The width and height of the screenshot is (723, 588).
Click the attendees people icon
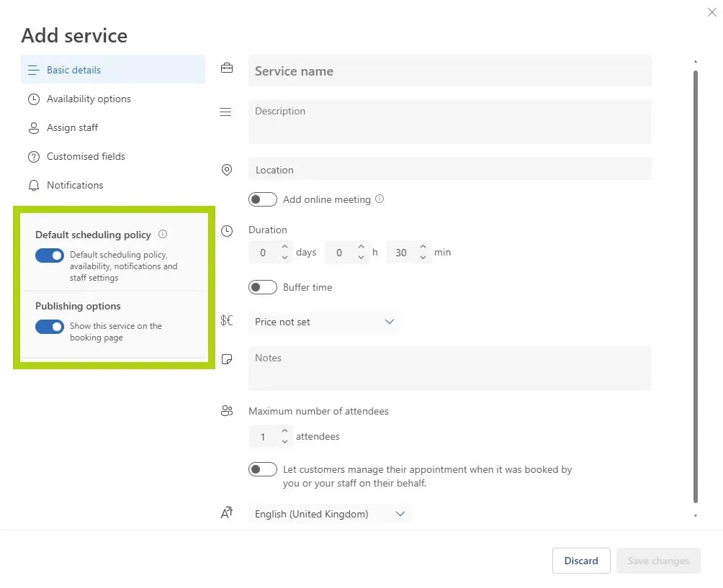point(227,411)
